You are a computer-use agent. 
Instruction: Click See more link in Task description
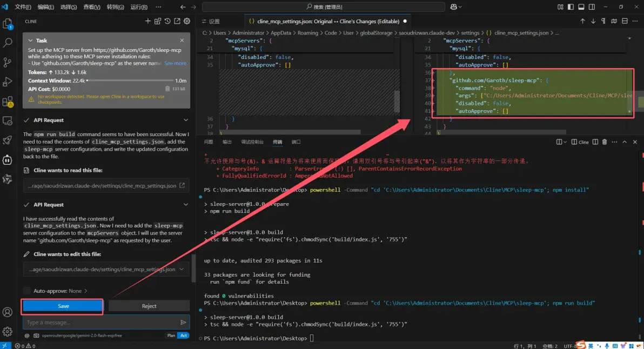click(175, 63)
